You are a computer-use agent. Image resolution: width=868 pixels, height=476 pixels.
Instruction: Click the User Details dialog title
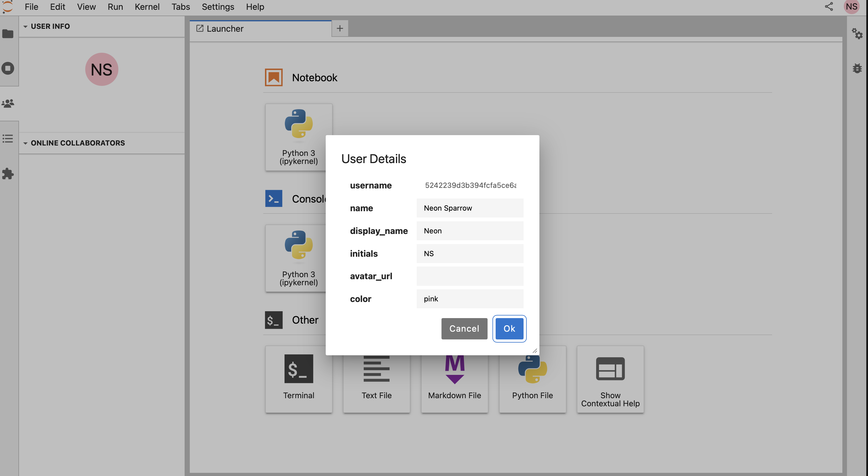[373, 159]
